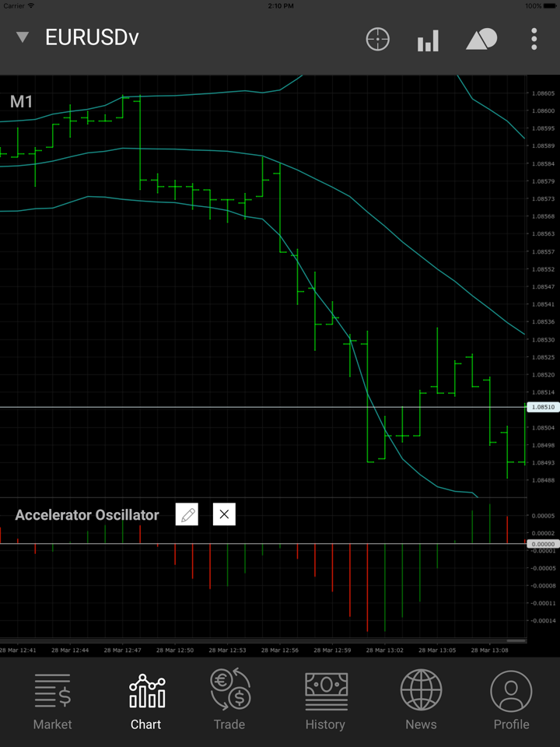Click the 0.00000 oscillator level label

[x=542, y=544]
